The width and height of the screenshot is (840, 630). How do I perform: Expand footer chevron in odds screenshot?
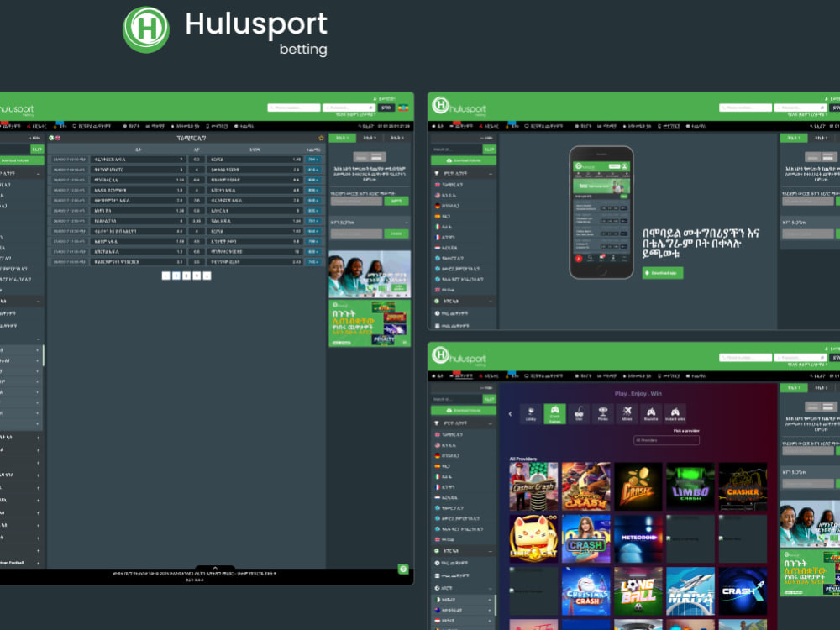point(215,569)
